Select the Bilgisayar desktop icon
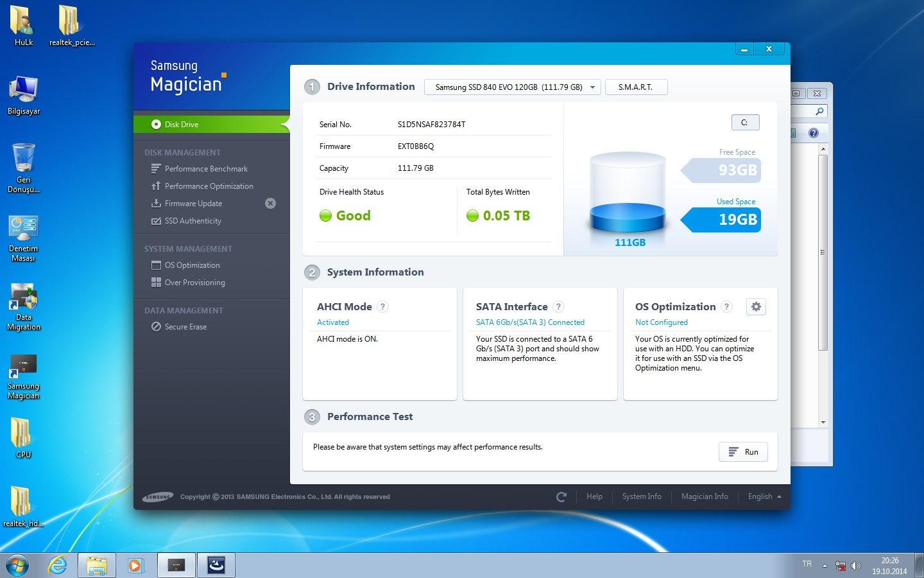This screenshot has width=924, height=578. click(x=24, y=95)
